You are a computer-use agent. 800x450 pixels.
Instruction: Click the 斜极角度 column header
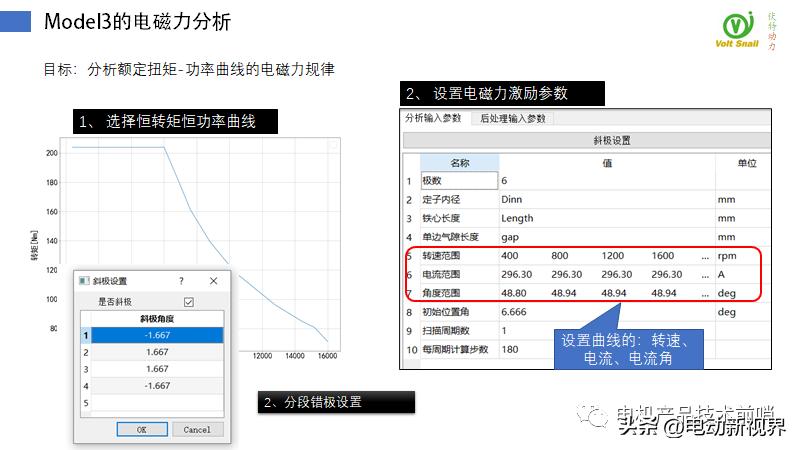(x=157, y=319)
